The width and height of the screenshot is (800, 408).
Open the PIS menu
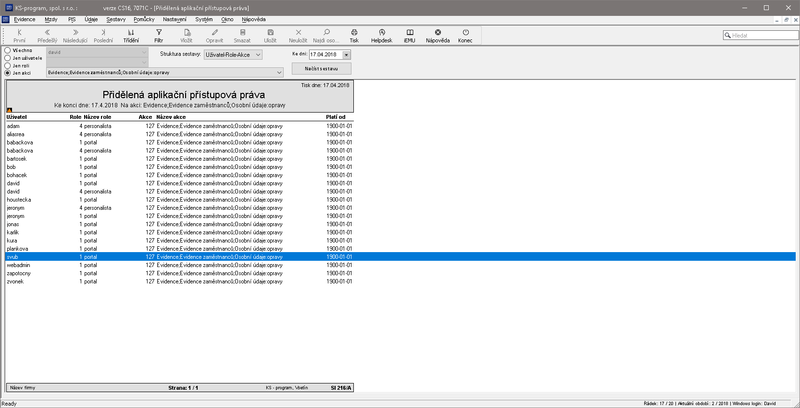[71, 19]
